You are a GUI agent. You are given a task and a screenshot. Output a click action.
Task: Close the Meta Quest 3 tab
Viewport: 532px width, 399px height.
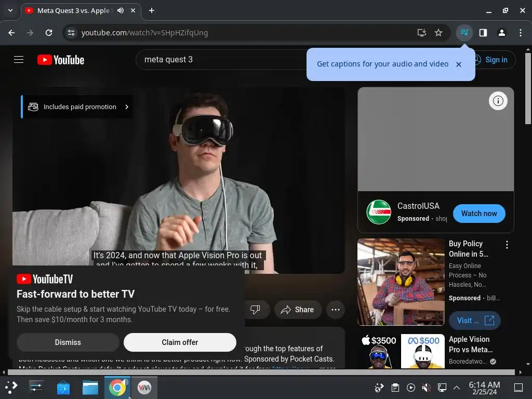(133, 10)
